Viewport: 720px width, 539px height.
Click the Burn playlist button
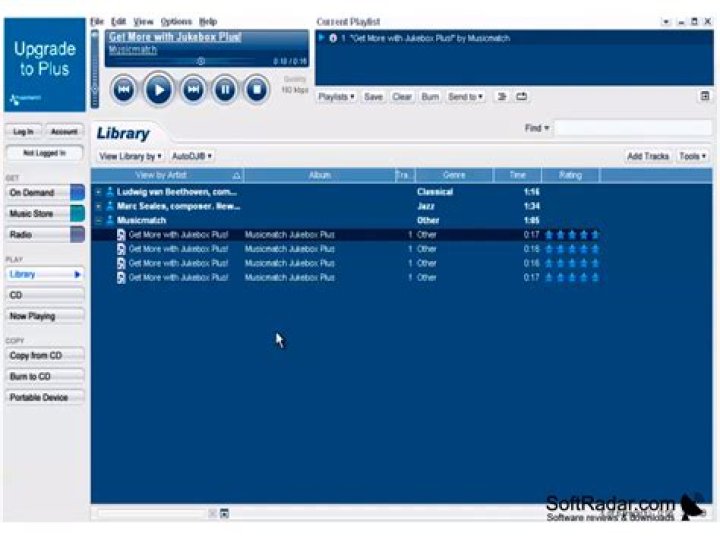[430, 97]
